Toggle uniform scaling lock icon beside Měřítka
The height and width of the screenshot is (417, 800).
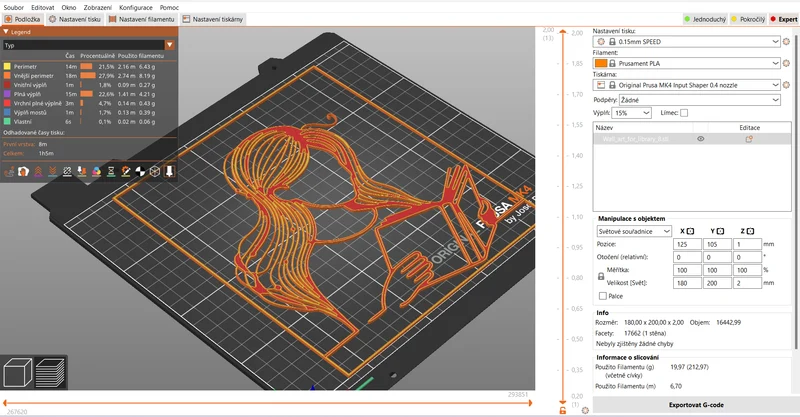(x=601, y=276)
